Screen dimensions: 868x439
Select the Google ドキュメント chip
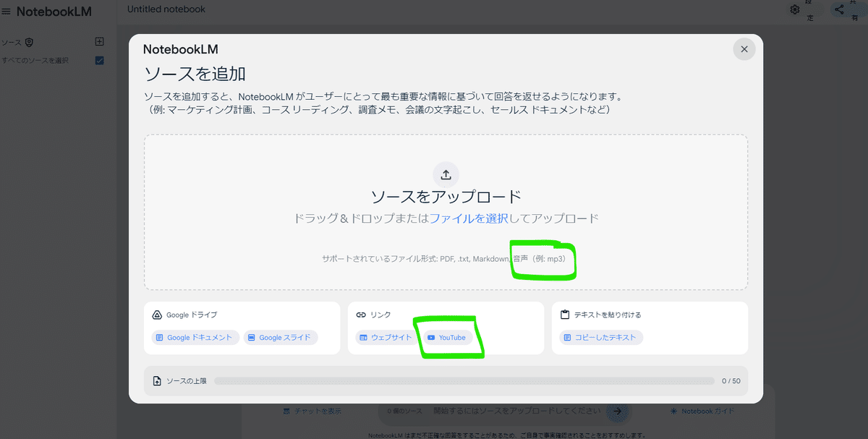coord(194,337)
